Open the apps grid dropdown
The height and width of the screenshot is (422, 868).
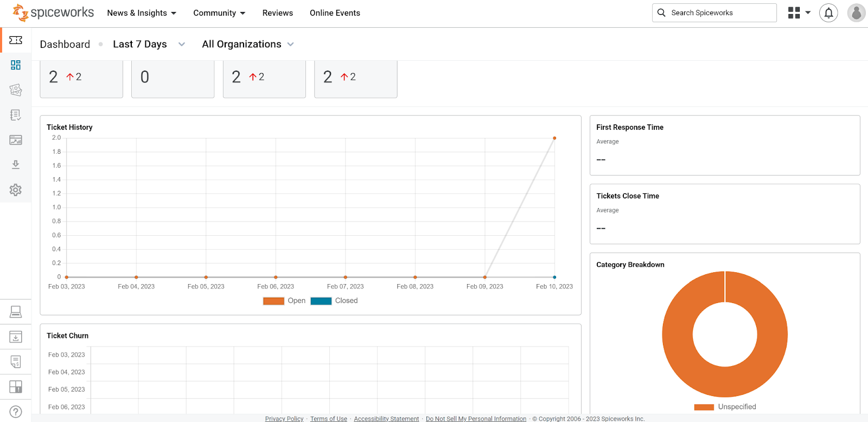[799, 13]
